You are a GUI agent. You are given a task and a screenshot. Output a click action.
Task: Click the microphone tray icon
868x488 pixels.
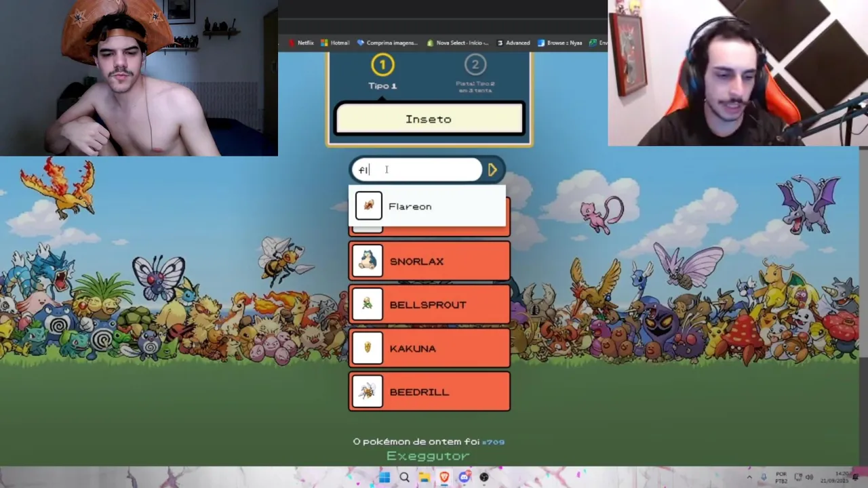click(764, 477)
